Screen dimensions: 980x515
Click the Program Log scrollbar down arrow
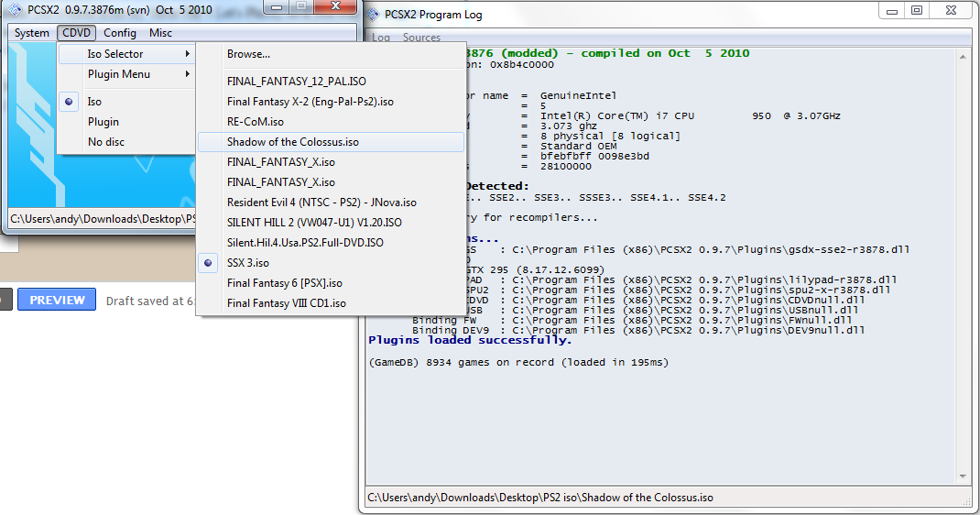(x=963, y=477)
